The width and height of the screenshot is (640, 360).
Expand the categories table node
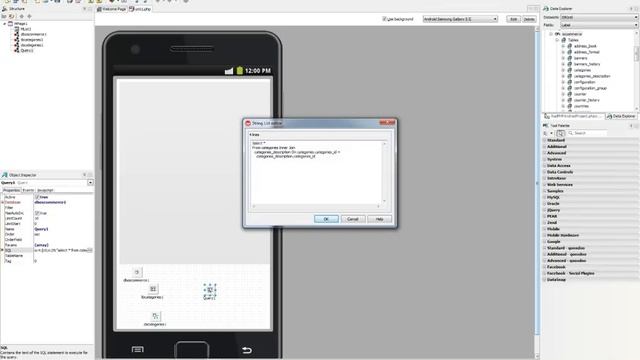[563, 70]
